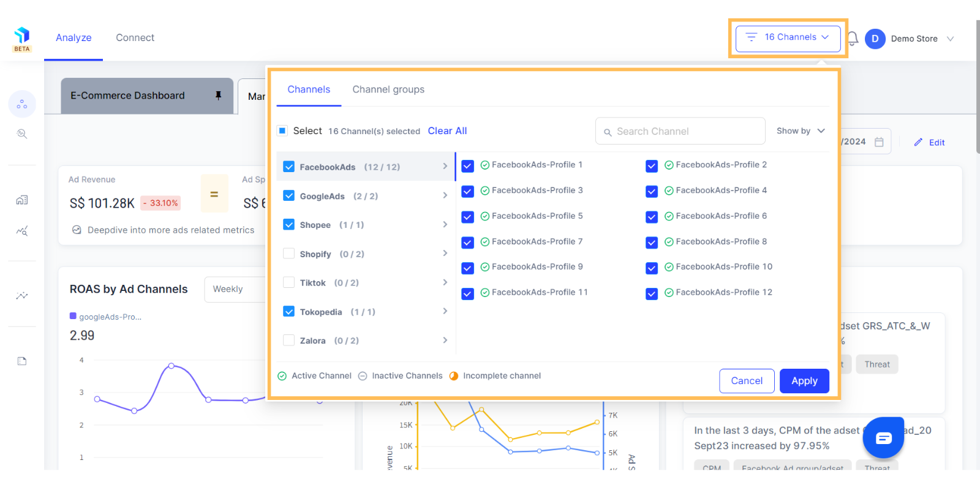The width and height of the screenshot is (980, 490).
Task: Open the sidebar notes document icon
Action: coord(22,361)
